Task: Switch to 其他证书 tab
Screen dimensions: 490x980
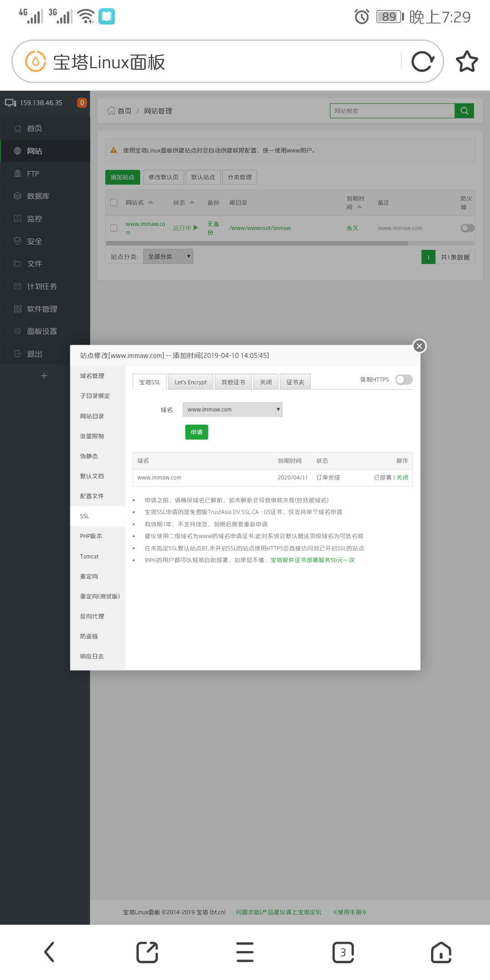Action: point(233,382)
